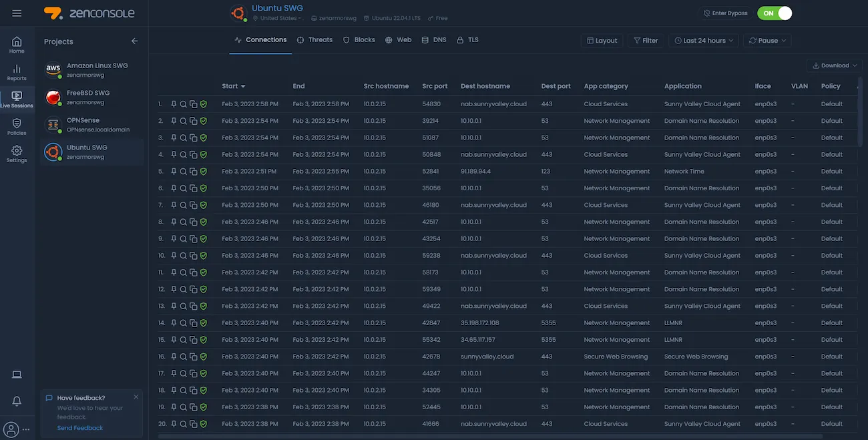Pin row 16 to sunnyvalley.cloud

click(x=174, y=357)
